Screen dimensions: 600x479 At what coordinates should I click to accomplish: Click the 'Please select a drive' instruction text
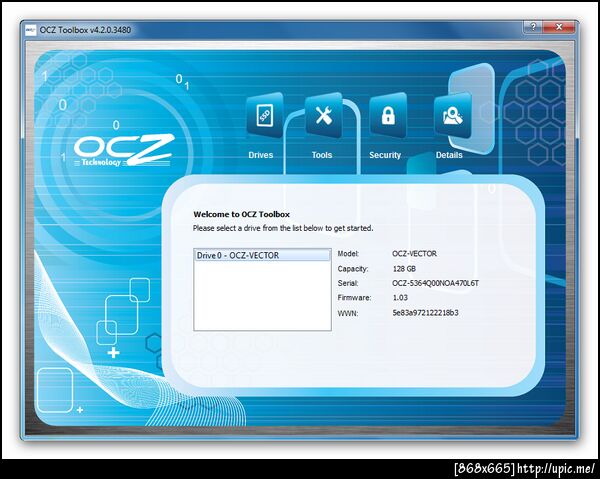pos(283,228)
